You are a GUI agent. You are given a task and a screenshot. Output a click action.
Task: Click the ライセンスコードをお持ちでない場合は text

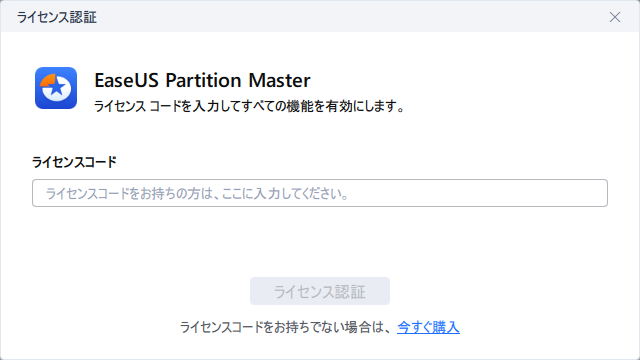tap(286, 327)
